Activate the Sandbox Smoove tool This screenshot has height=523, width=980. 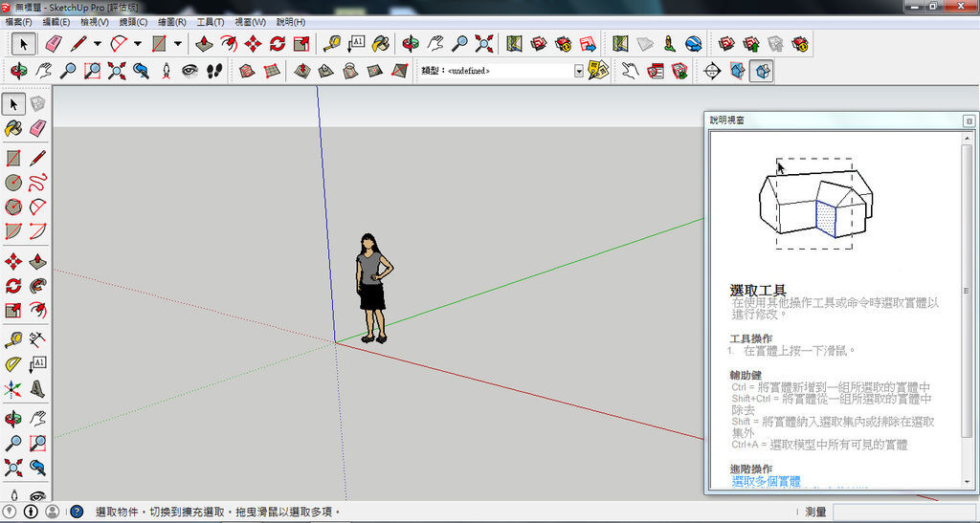tap(302, 71)
